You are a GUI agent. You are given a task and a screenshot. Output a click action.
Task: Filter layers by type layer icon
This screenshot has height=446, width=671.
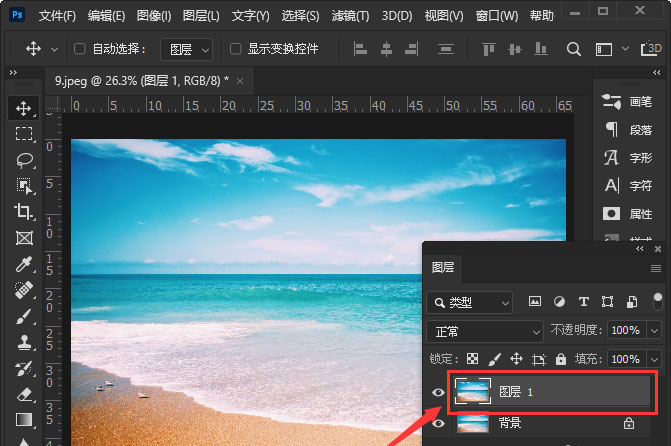(583, 302)
